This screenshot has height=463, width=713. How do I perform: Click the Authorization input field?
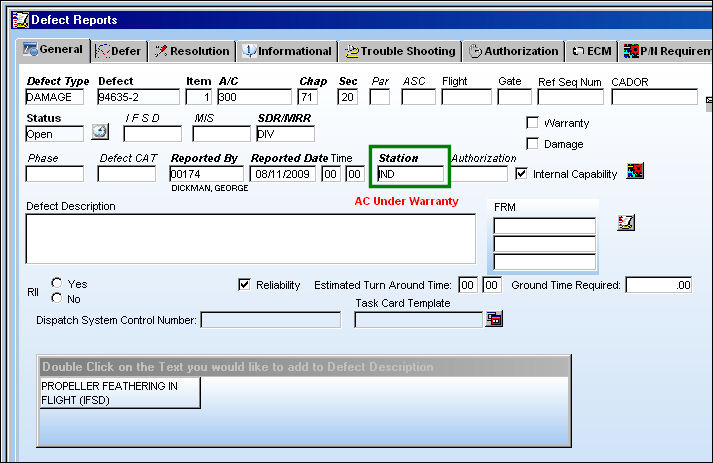pos(479,174)
